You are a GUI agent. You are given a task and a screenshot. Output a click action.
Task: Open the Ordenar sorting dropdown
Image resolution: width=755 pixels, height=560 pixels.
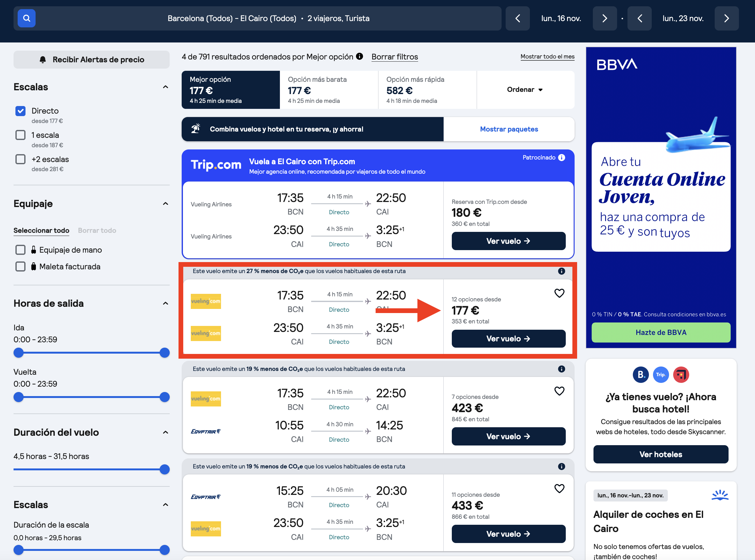525,90
